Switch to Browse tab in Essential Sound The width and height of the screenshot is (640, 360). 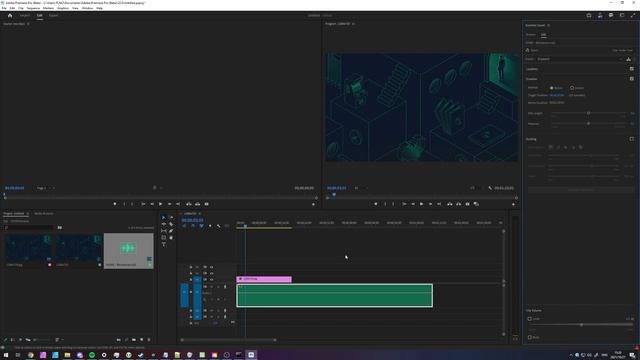(531, 35)
